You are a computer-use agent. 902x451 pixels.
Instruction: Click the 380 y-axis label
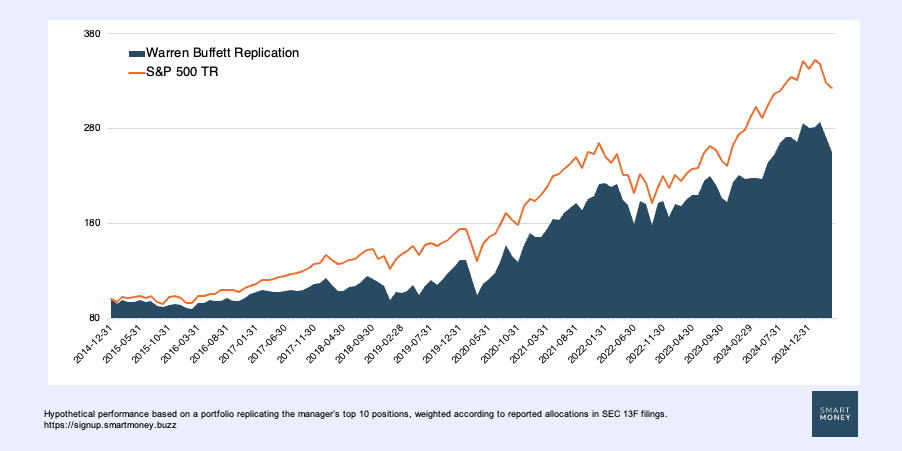pos(93,33)
